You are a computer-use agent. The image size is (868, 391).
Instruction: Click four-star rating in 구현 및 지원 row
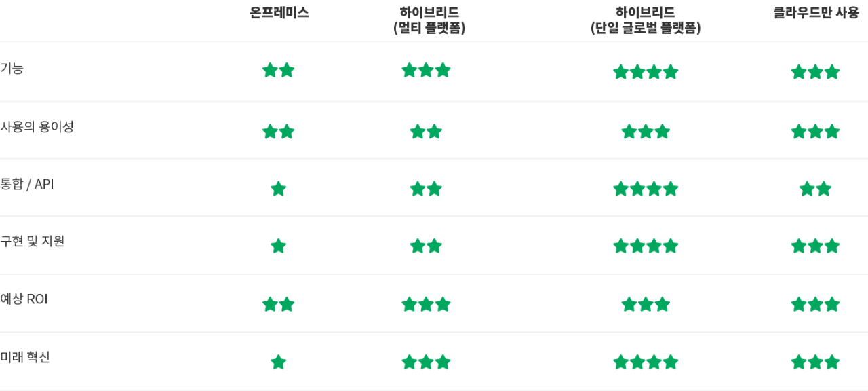click(x=646, y=246)
